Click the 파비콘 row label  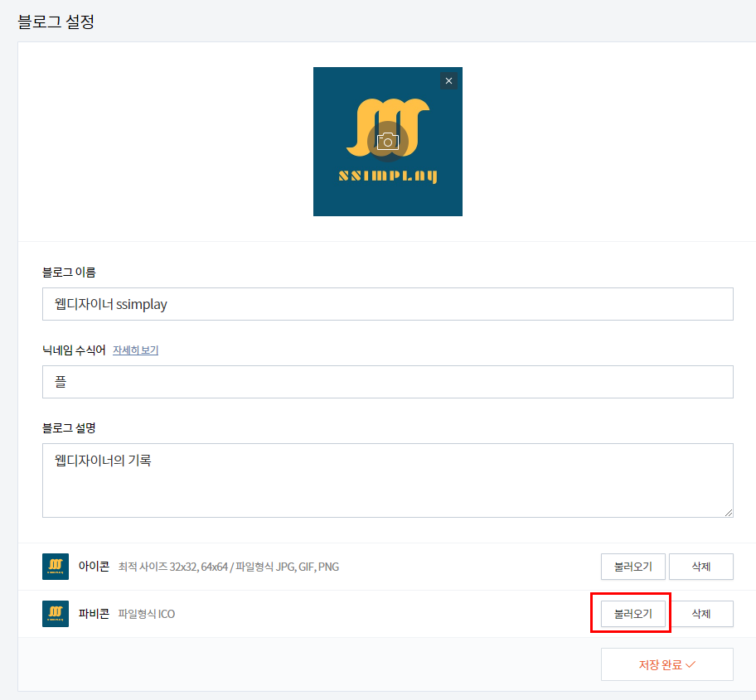[x=94, y=614]
